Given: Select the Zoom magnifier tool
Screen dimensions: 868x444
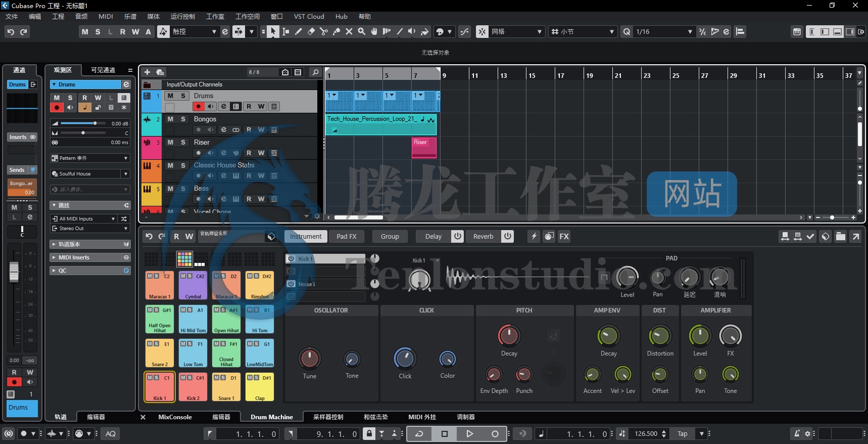Looking at the screenshot, I should (362, 31).
